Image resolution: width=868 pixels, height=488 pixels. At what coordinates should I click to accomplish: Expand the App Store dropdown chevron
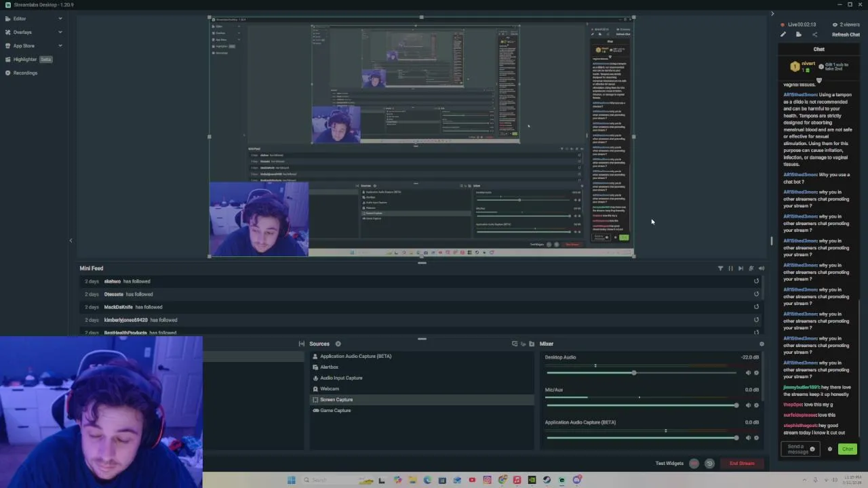60,46
